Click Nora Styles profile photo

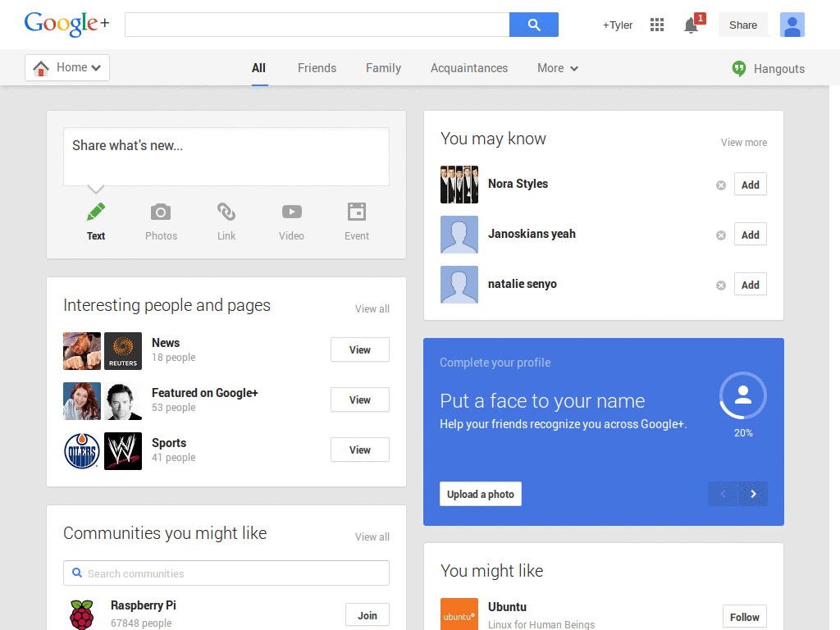pyautogui.click(x=459, y=185)
